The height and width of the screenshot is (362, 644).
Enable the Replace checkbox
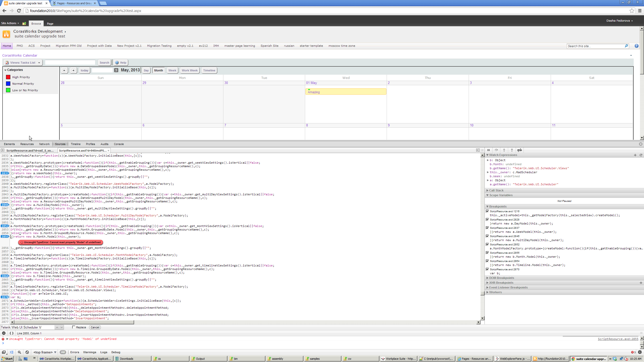74,327
